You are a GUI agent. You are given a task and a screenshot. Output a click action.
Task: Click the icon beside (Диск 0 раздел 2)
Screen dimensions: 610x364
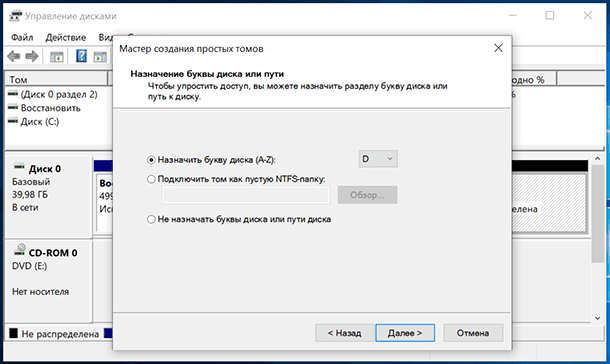(x=13, y=93)
